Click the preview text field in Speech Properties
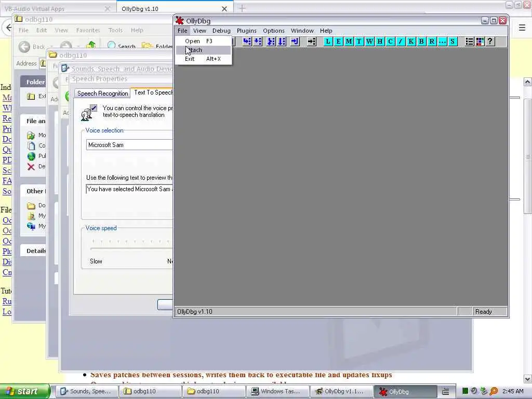 tap(129, 189)
